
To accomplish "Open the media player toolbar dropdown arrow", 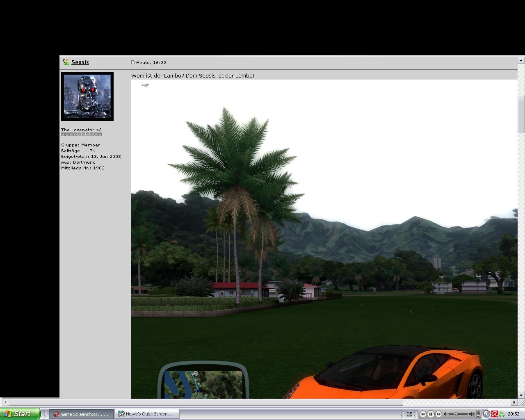I will pyautogui.click(x=478, y=416).
